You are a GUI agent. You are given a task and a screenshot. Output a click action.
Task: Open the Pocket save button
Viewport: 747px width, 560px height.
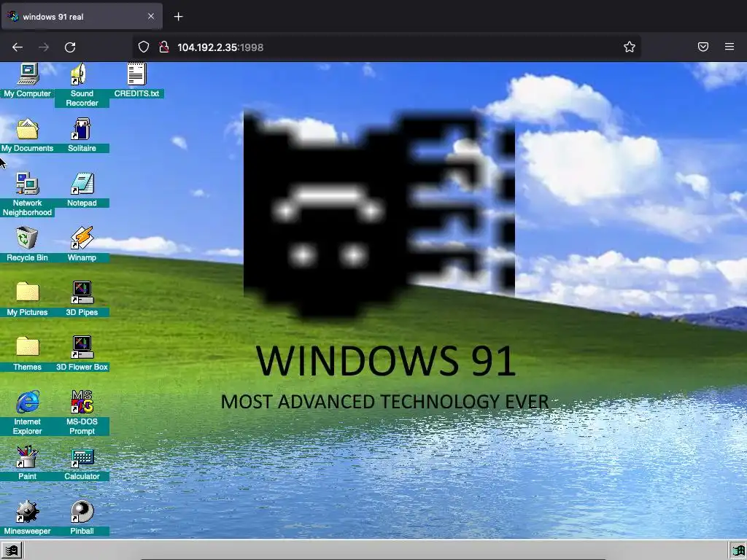[703, 47]
